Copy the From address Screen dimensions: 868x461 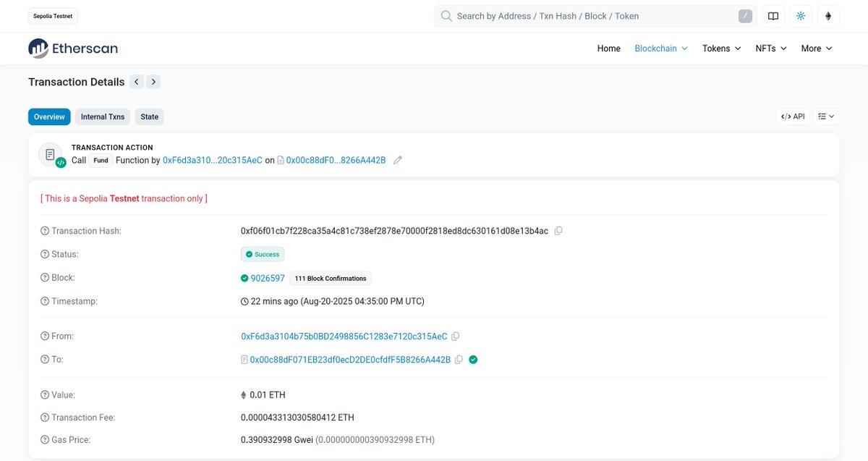[456, 337]
